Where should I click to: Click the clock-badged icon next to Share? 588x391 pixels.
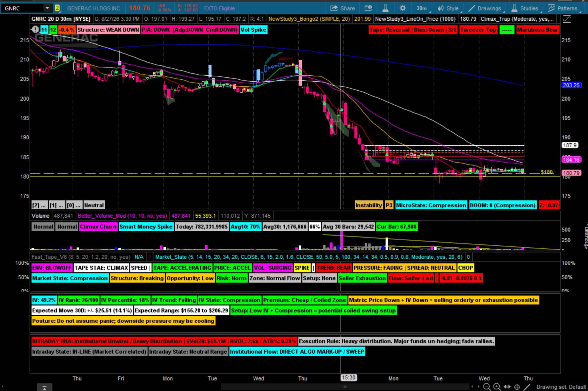pos(368,8)
